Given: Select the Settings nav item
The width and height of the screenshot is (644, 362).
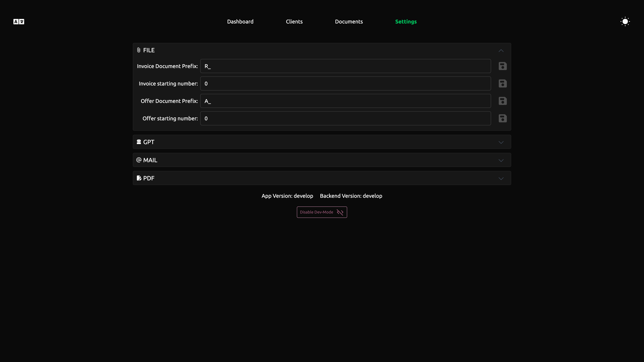Looking at the screenshot, I should (x=406, y=22).
